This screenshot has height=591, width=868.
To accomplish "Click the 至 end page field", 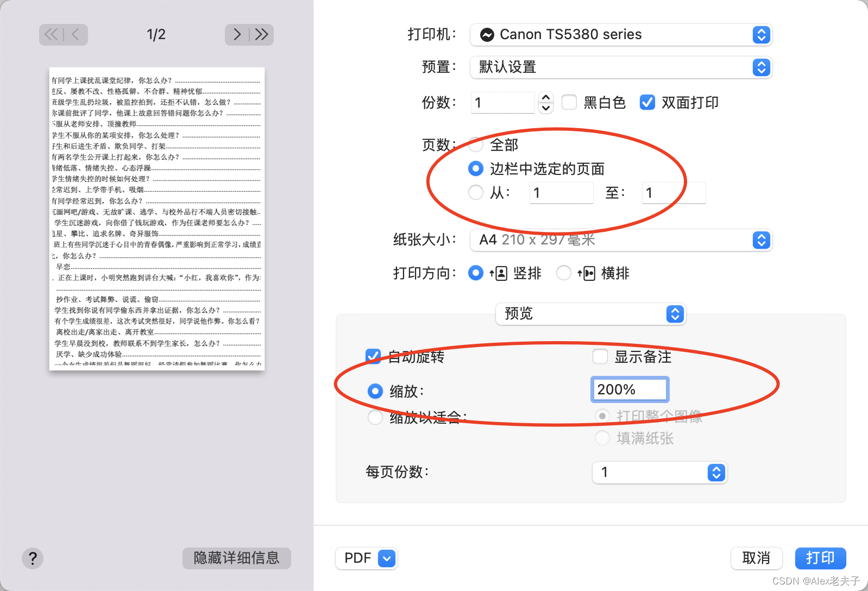I will coord(674,193).
